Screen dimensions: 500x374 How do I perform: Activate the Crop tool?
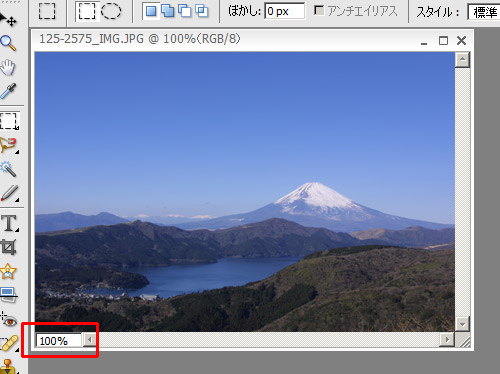tap(9, 247)
